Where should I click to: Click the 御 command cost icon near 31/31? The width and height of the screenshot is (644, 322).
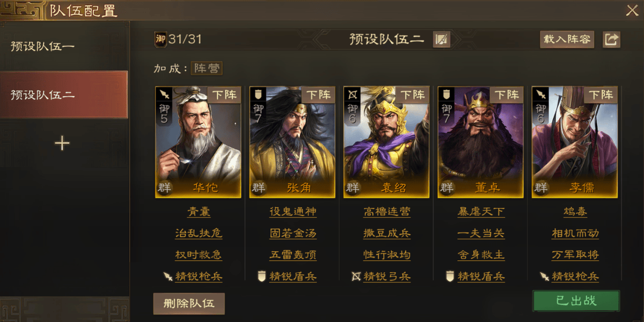point(160,39)
